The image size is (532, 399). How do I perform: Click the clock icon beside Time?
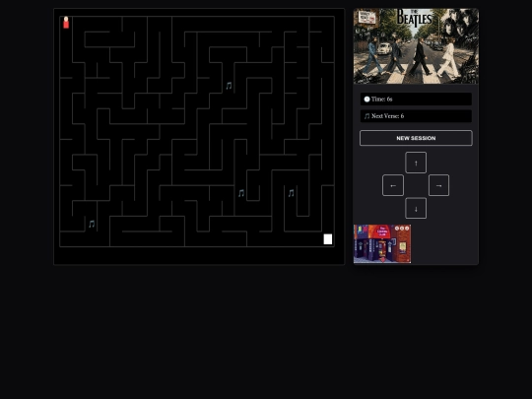tap(366, 100)
